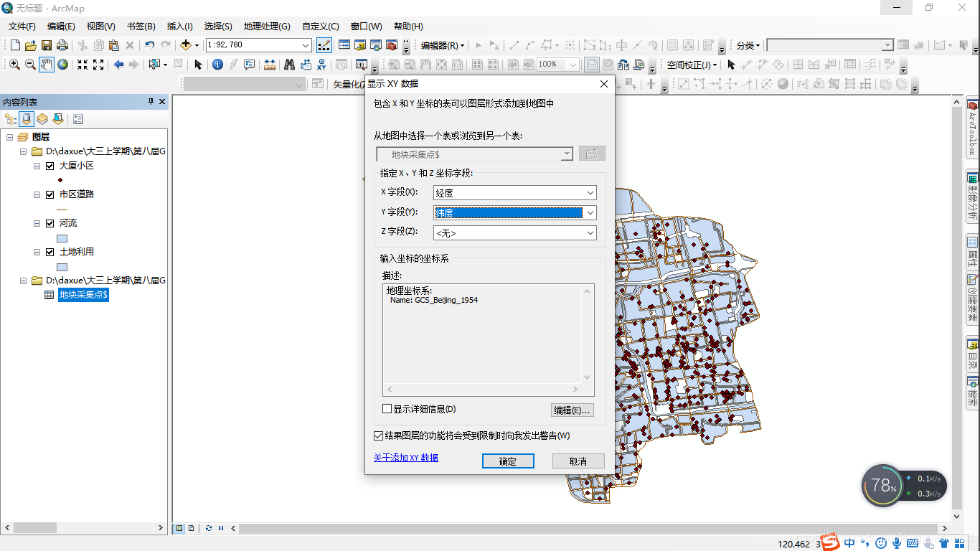Click the 编辑(E)... coordinate system button
Viewport: 980px width, 551px height.
[573, 410]
